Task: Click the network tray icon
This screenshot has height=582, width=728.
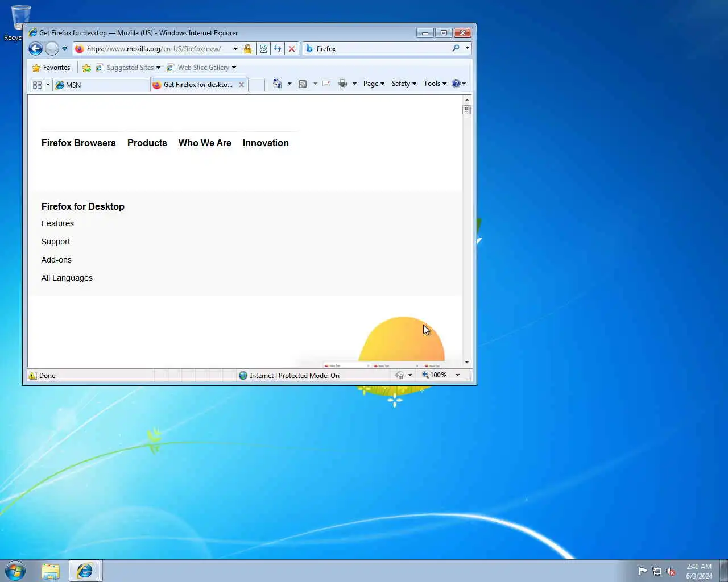Action: click(657, 571)
